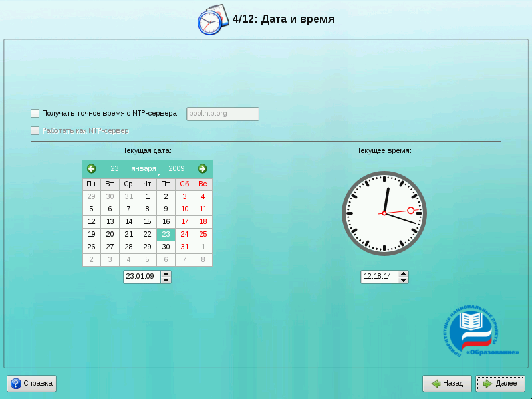Toggle the 'Работать как NTP-сервер' checkbox

click(x=35, y=131)
